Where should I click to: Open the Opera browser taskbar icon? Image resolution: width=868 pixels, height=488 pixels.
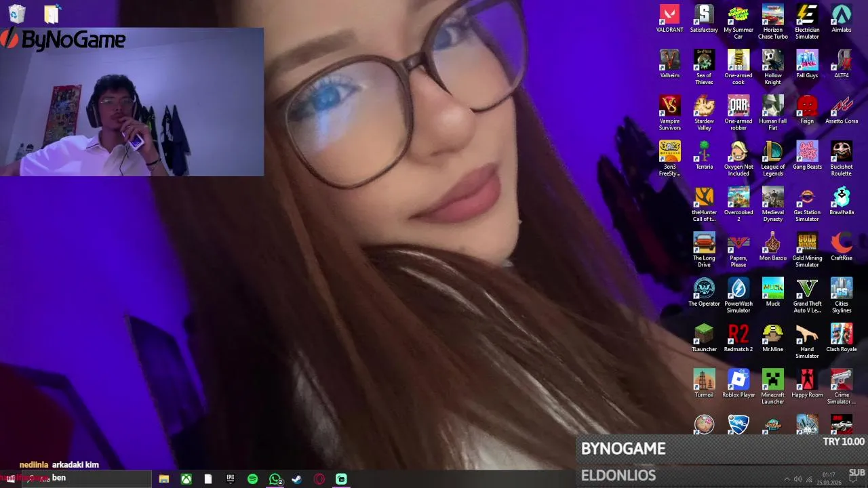pos(319,479)
